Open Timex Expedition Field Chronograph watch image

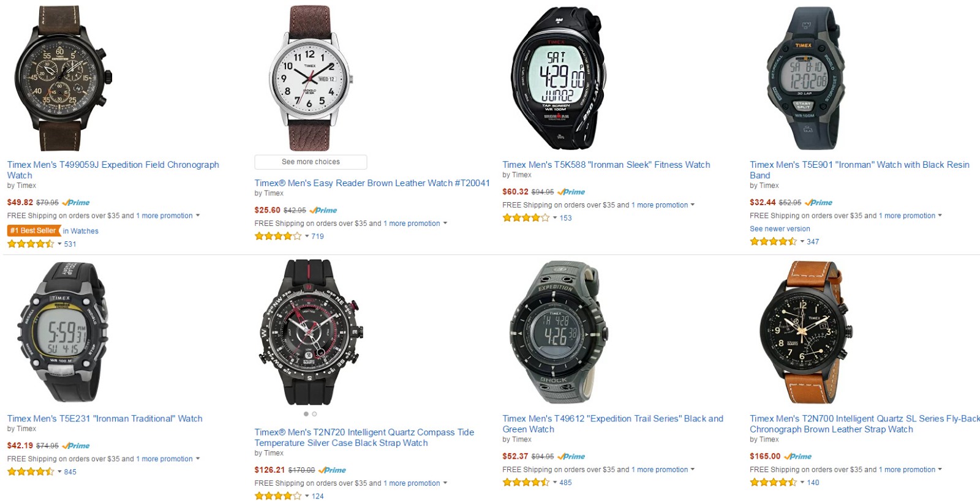click(63, 78)
